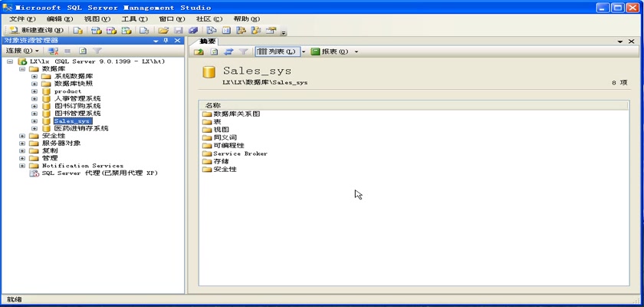This screenshot has width=644, height=307.
Task: Start a SQL Server Mobile query
Action: coord(144,31)
